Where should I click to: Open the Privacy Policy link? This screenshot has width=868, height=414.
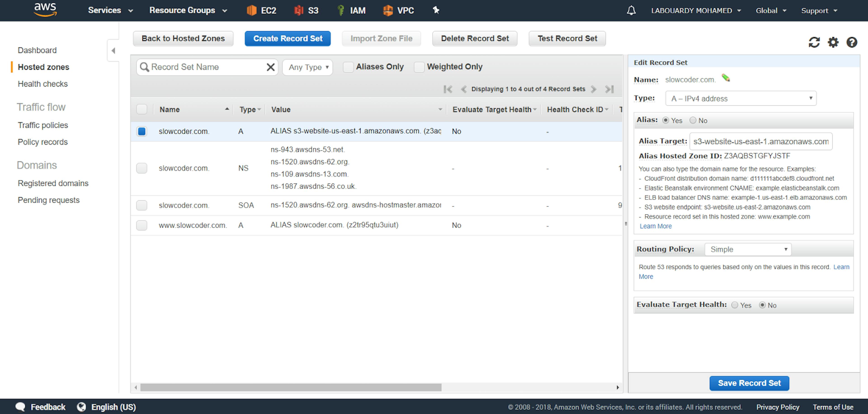tap(778, 407)
